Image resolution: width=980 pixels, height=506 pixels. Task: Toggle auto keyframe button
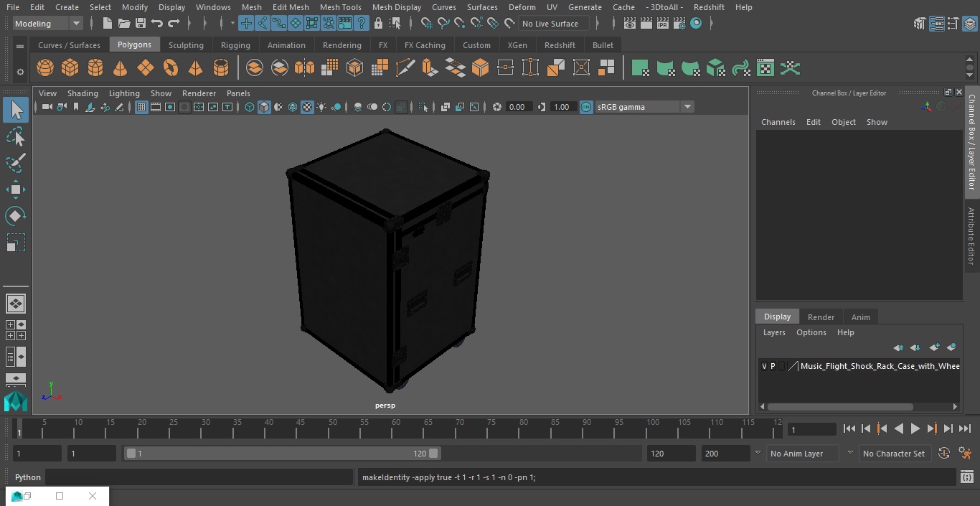point(944,454)
